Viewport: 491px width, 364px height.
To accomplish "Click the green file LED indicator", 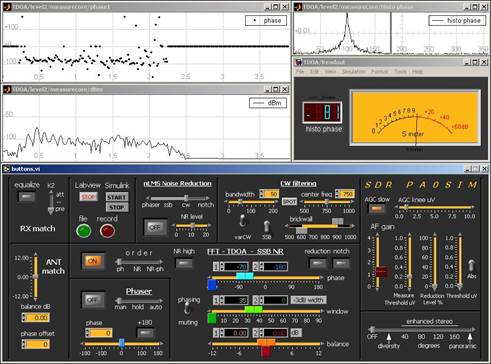I will pos(84,231).
